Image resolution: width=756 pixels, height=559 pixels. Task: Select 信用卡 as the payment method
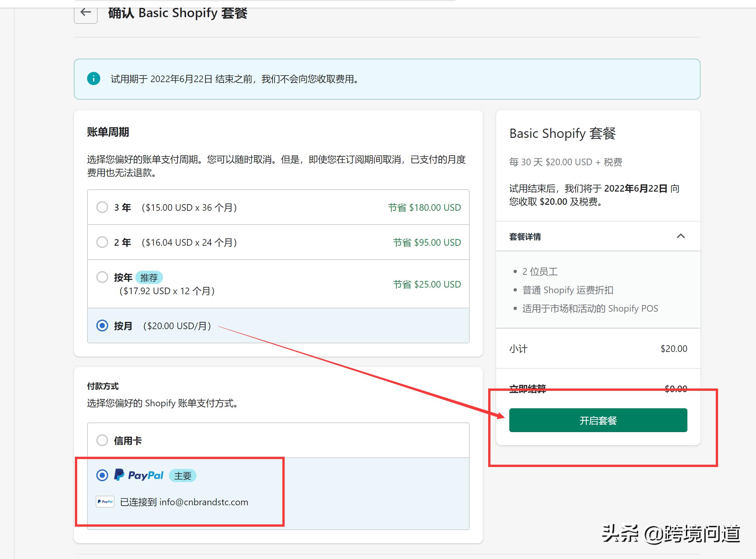coord(102,440)
